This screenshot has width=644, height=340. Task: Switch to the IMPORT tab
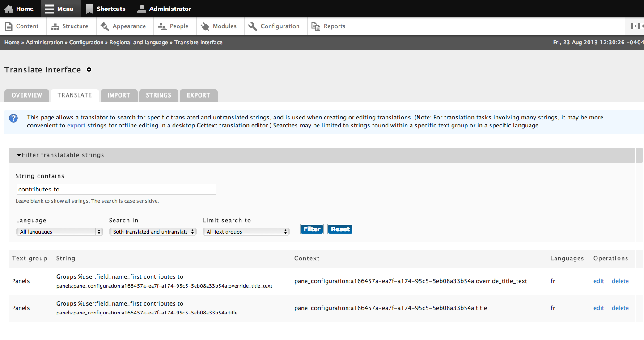click(119, 95)
